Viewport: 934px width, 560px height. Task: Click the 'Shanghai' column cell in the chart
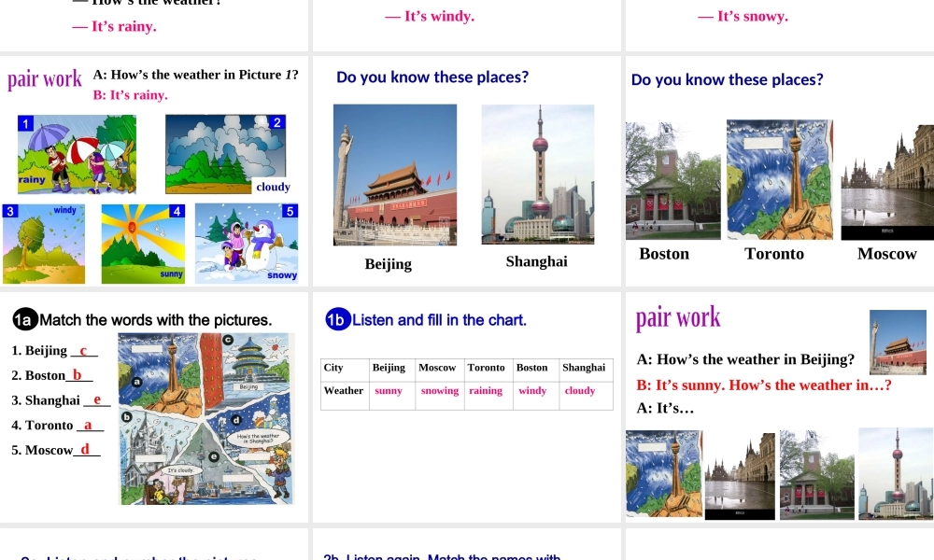[587, 371]
